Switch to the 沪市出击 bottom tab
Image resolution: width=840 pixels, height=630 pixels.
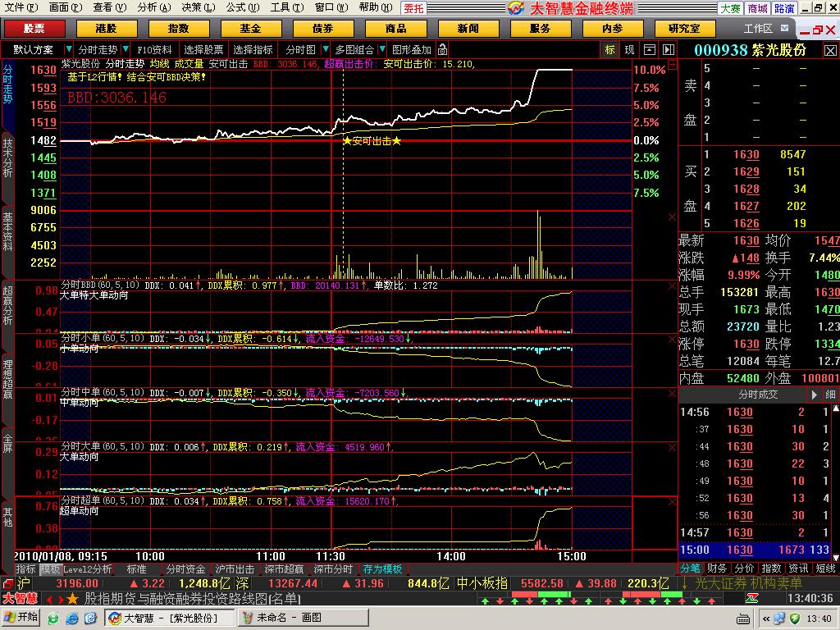[x=235, y=568]
